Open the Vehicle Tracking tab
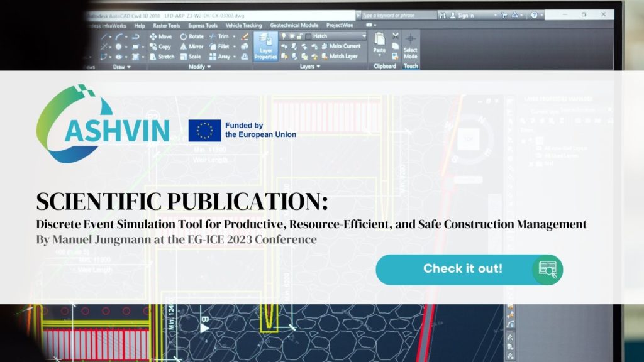The height and width of the screenshot is (362, 644). click(x=243, y=25)
